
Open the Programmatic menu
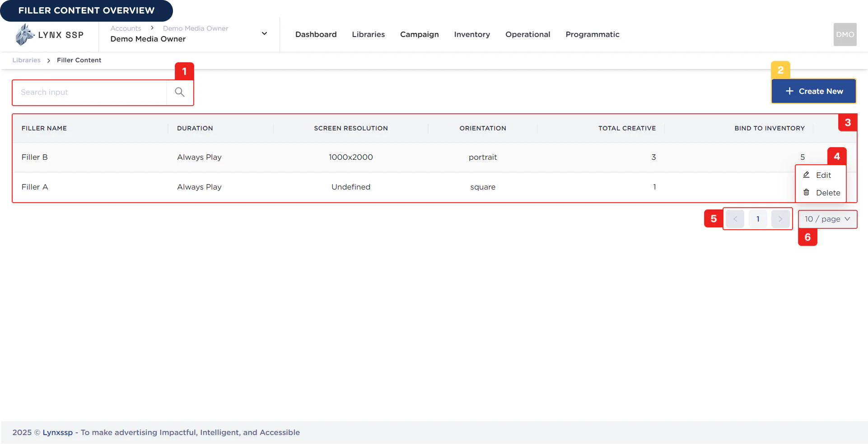[x=592, y=34]
